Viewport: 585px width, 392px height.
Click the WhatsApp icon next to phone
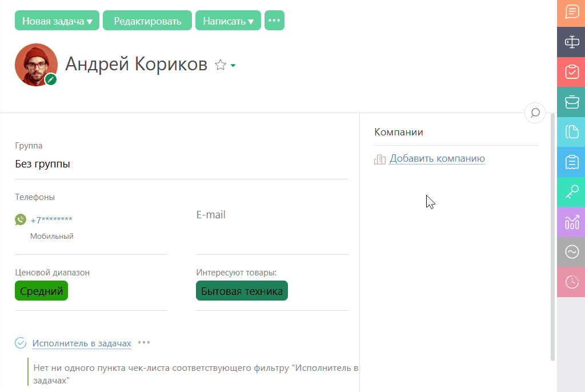coord(21,219)
